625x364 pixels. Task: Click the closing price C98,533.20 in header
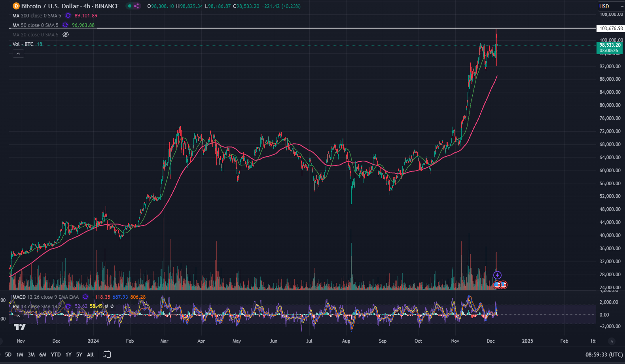[x=246, y=6]
